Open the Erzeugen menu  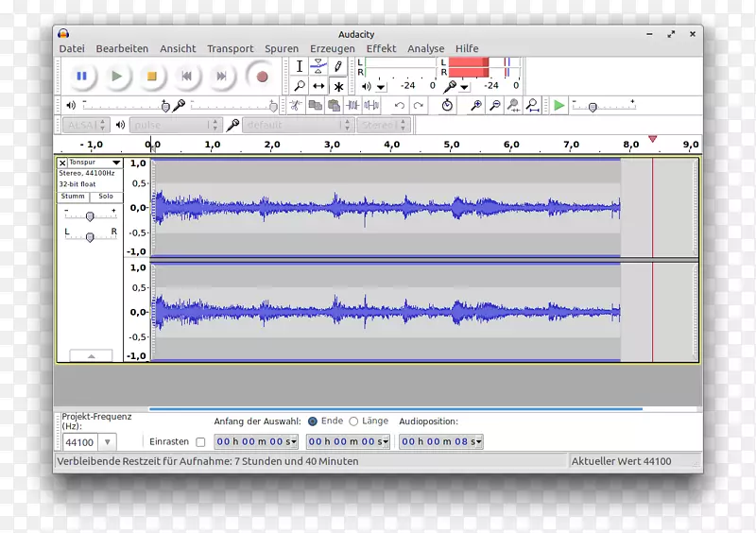tap(333, 49)
